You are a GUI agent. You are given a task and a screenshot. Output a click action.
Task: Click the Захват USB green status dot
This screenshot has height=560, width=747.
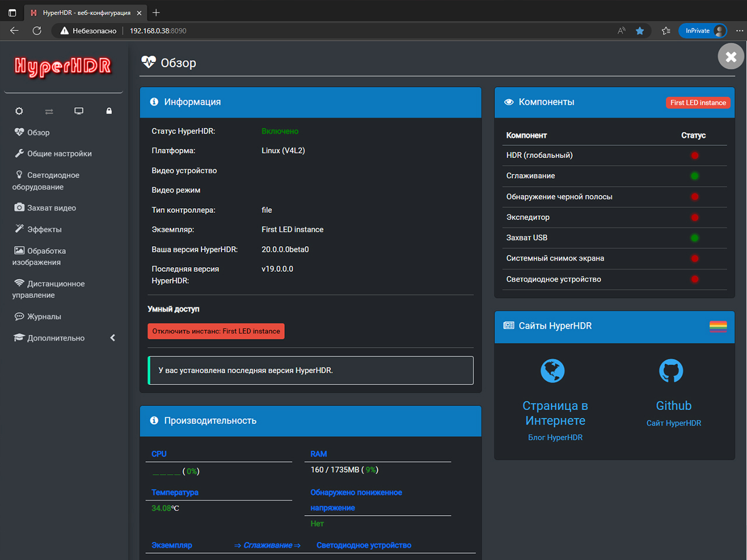(x=694, y=237)
